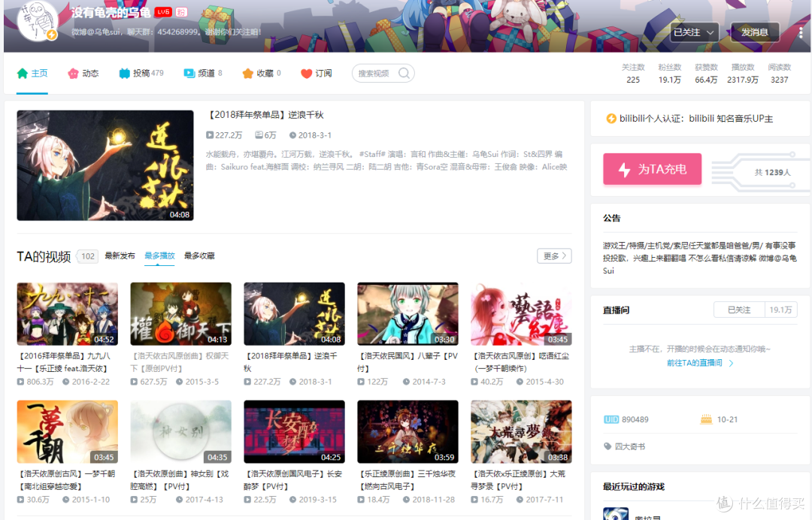Click the green house home icon

pyautogui.click(x=23, y=74)
